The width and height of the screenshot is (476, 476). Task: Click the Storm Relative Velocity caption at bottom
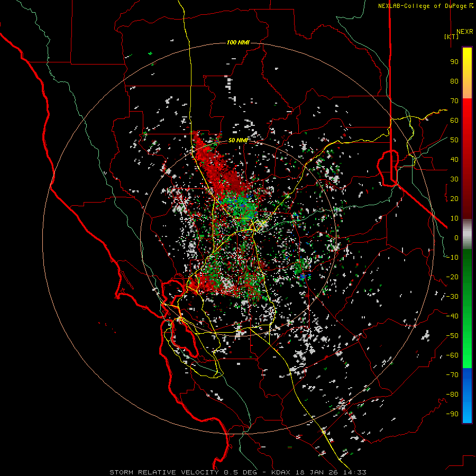(x=237, y=472)
